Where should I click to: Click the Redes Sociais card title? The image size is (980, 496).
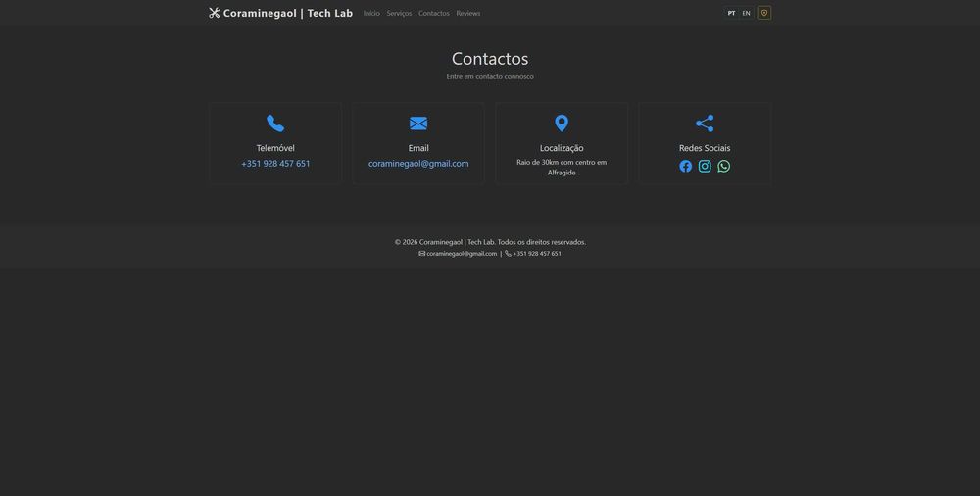click(x=705, y=148)
